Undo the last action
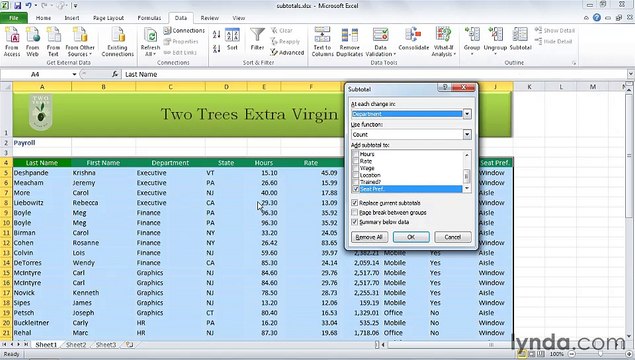The height and width of the screenshot is (360, 635). (28, 6)
